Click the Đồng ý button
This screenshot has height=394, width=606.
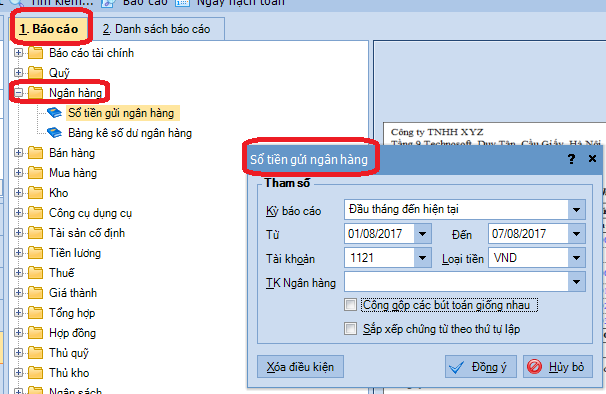point(480,367)
